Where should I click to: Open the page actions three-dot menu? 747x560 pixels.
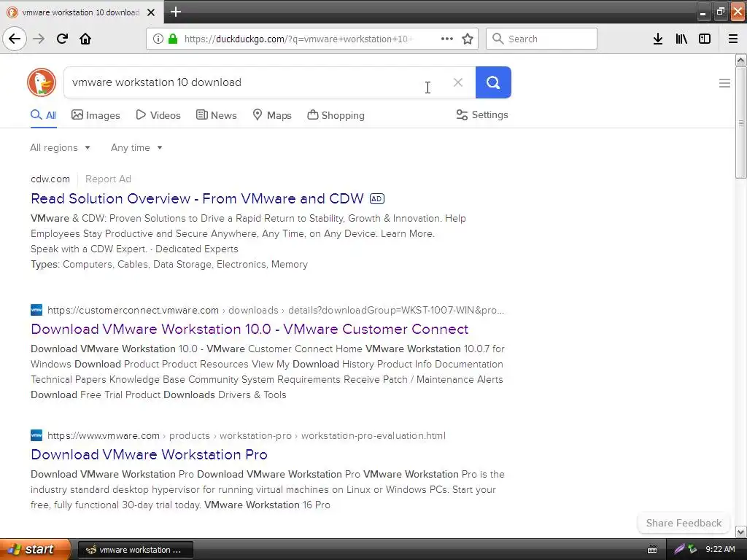(447, 39)
